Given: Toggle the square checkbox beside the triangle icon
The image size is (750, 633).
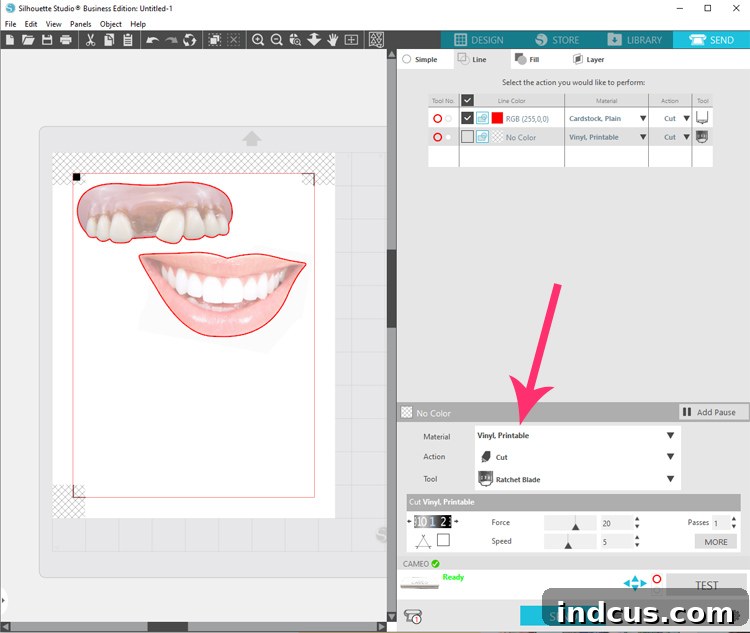Looking at the screenshot, I should click(443, 540).
